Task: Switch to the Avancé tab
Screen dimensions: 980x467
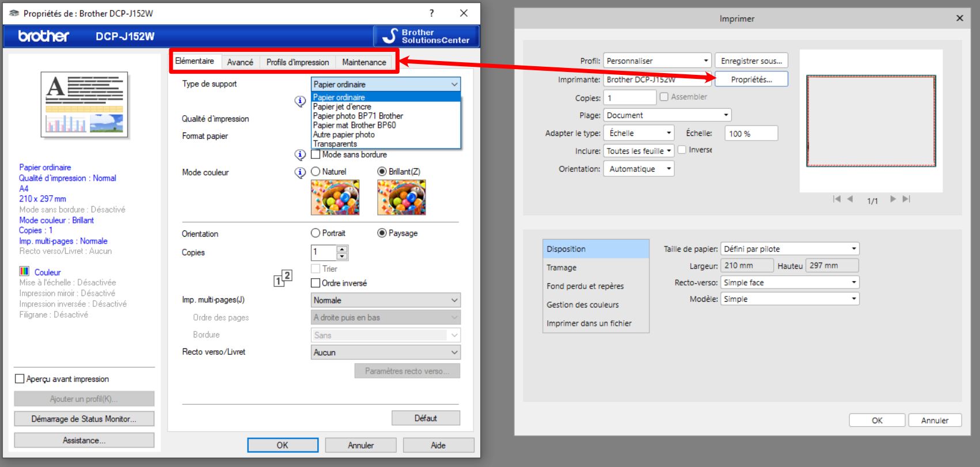Action: [x=240, y=62]
